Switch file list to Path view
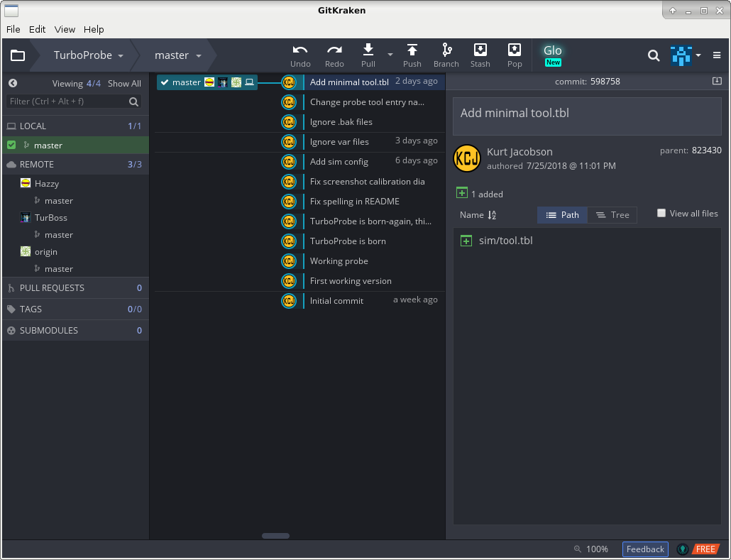The height and width of the screenshot is (560, 731). point(562,215)
